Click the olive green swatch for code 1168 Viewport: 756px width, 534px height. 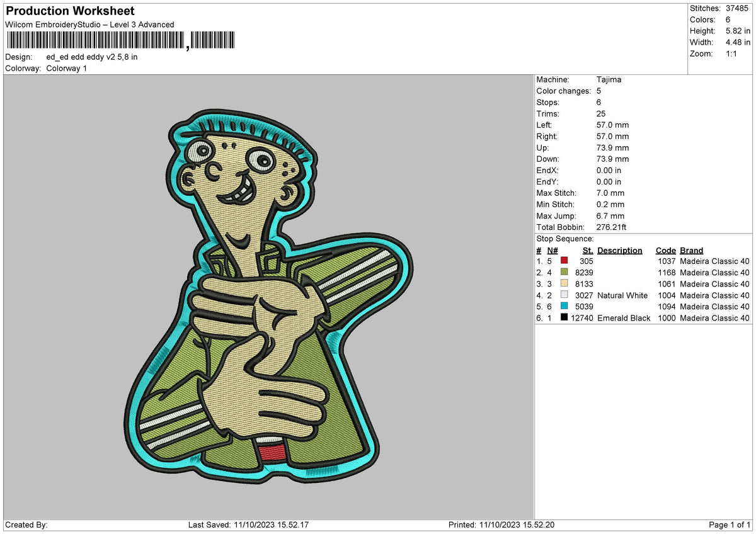564,273
